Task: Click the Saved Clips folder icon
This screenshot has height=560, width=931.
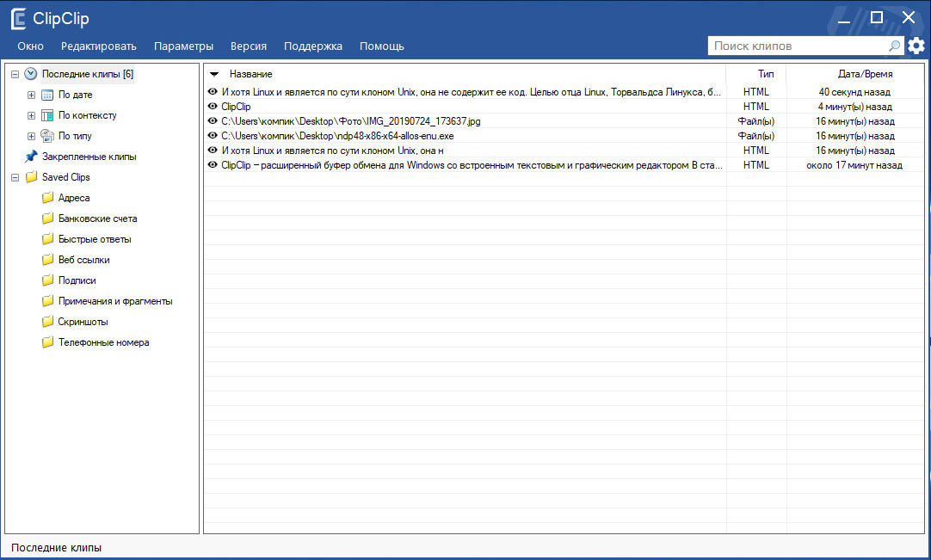Action: 31,177
